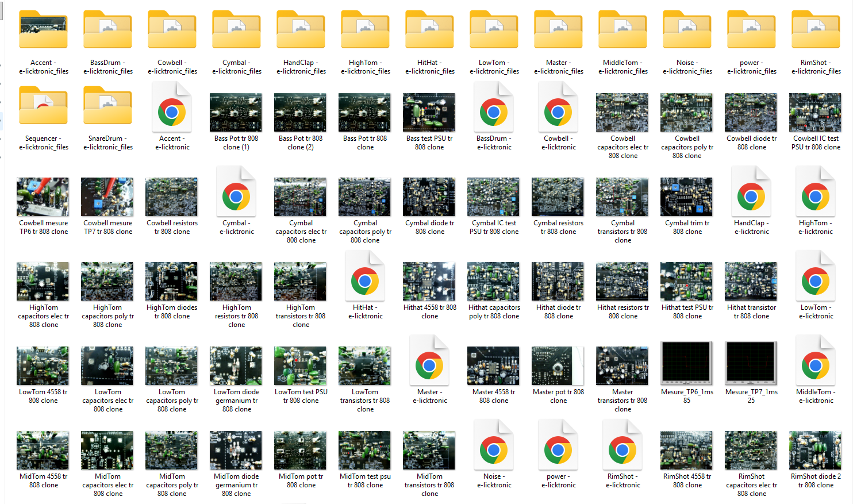Highlight the RimShot diode 2 tr 808 clone thumbnail

tap(815, 451)
